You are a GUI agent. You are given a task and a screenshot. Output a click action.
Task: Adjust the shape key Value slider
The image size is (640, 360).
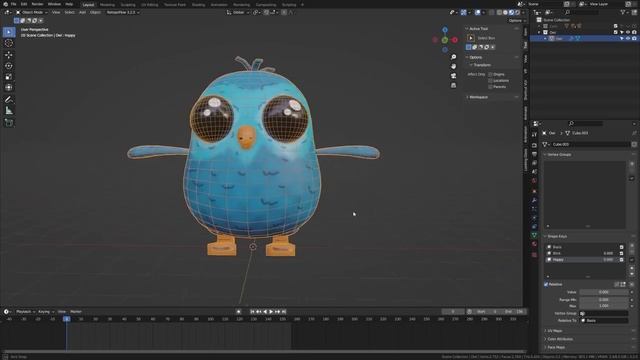[x=604, y=292]
